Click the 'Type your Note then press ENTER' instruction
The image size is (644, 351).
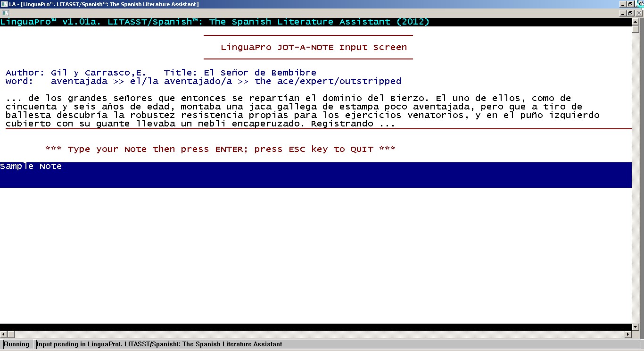pyautogui.click(x=220, y=149)
